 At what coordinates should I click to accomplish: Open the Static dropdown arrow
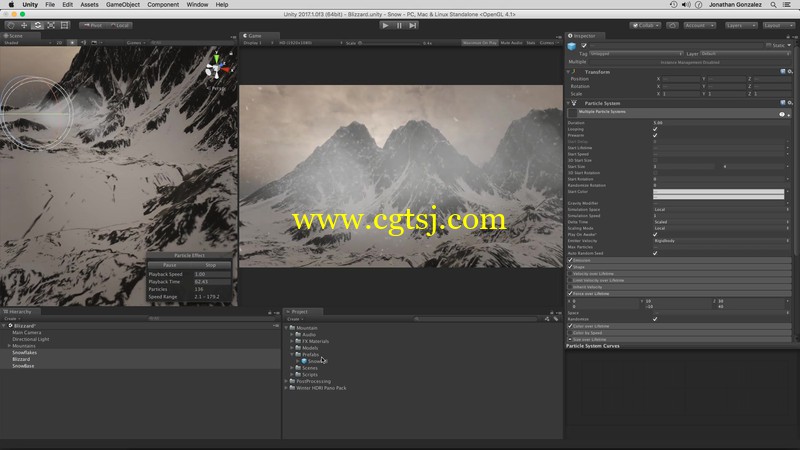[789, 45]
